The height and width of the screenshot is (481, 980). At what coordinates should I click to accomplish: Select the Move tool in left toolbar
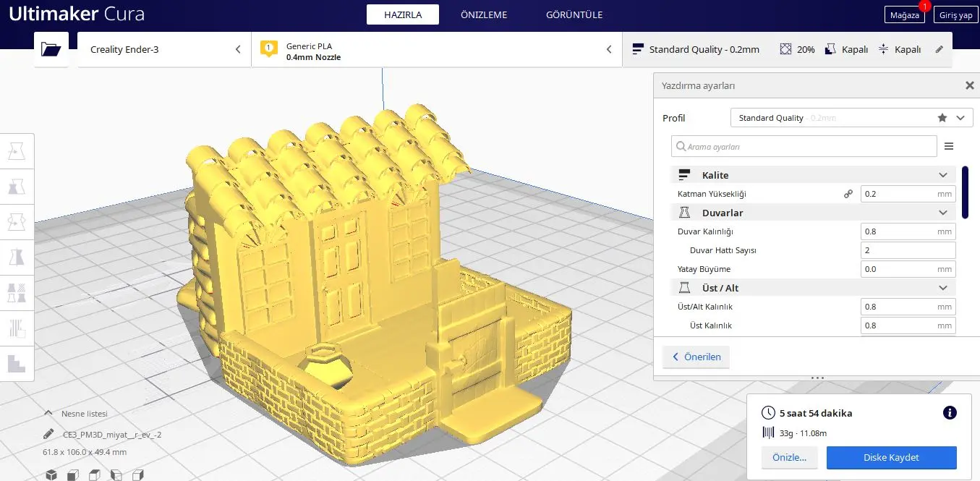pyautogui.click(x=17, y=151)
